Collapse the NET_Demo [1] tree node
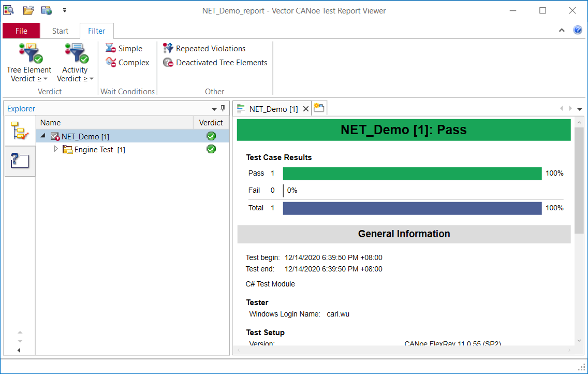The height and width of the screenshot is (374, 588). (43, 136)
